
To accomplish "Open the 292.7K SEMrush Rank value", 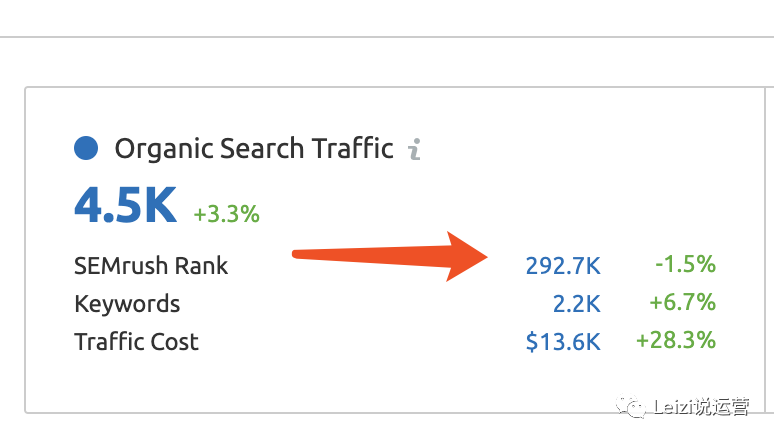I will click(563, 266).
